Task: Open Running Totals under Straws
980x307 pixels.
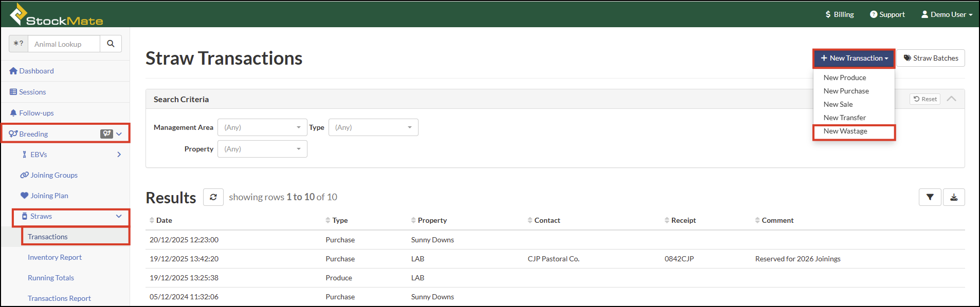Action: click(x=51, y=278)
